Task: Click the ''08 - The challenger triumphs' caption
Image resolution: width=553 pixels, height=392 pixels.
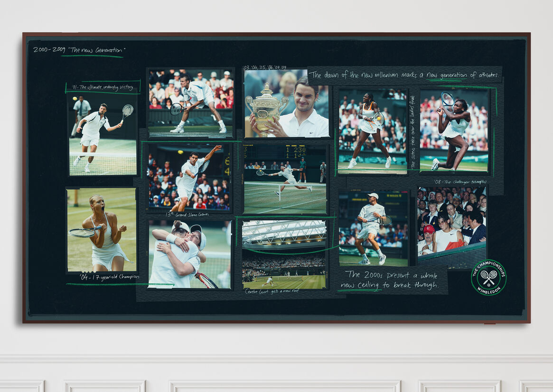Action: 460,182
